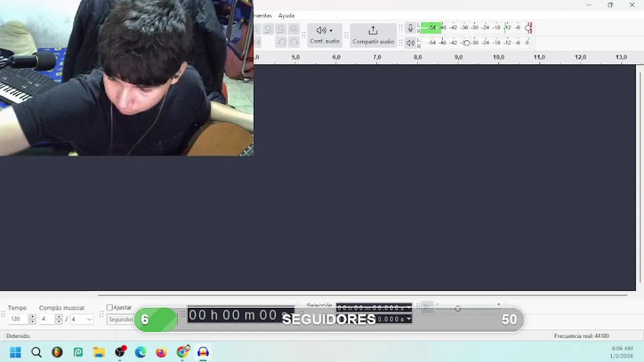This screenshot has width=644, height=362.
Task: Click the Compás musical numerator field
Action: (x=47, y=319)
